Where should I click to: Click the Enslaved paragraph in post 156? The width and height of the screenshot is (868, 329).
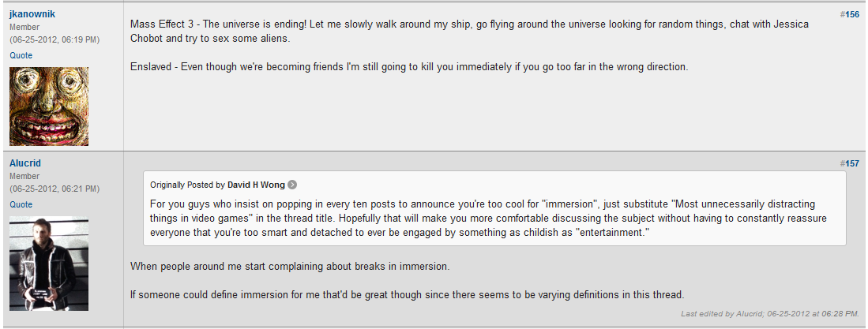[x=409, y=66]
